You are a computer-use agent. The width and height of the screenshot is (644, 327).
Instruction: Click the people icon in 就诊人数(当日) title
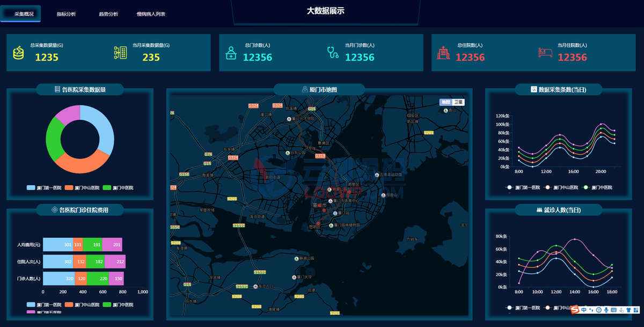[539, 210]
